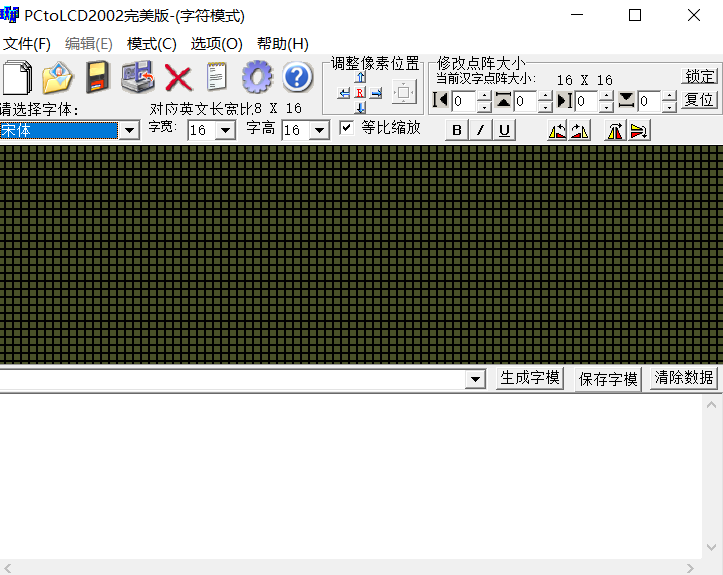Click the bottom margin value field
The image size is (723, 575).
click(x=649, y=101)
